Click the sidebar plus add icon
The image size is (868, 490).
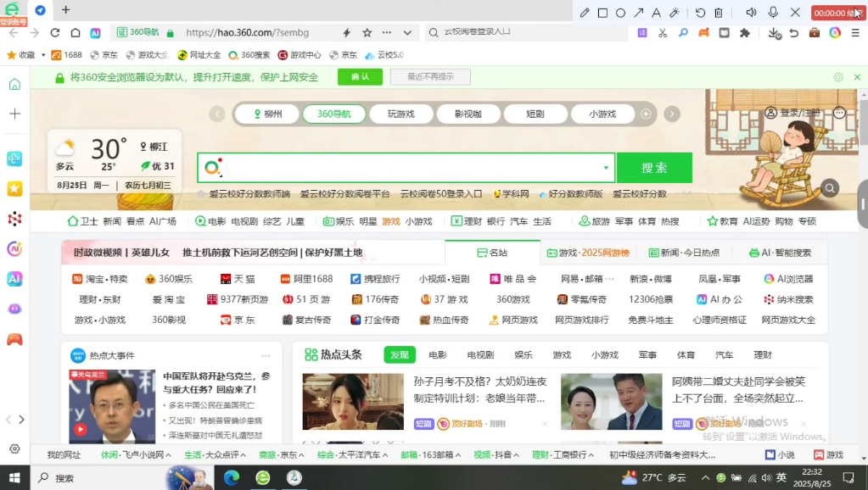point(15,114)
